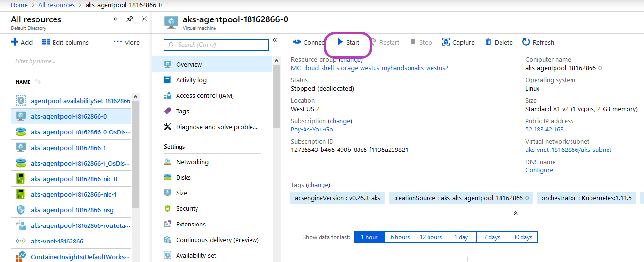The width and height of the screenshot is (644, 262).
Task: Click Configure under DNS name
Action: [x=539, y=170]
